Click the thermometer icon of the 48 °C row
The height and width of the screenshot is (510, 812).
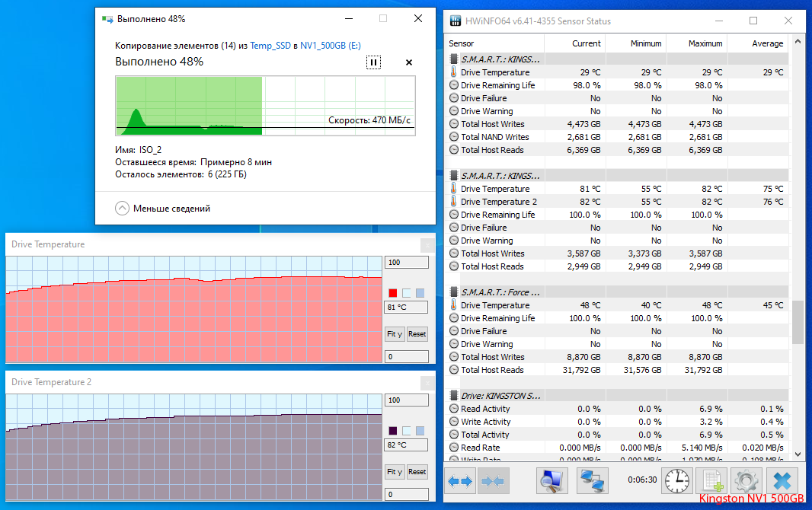point(454,304)
